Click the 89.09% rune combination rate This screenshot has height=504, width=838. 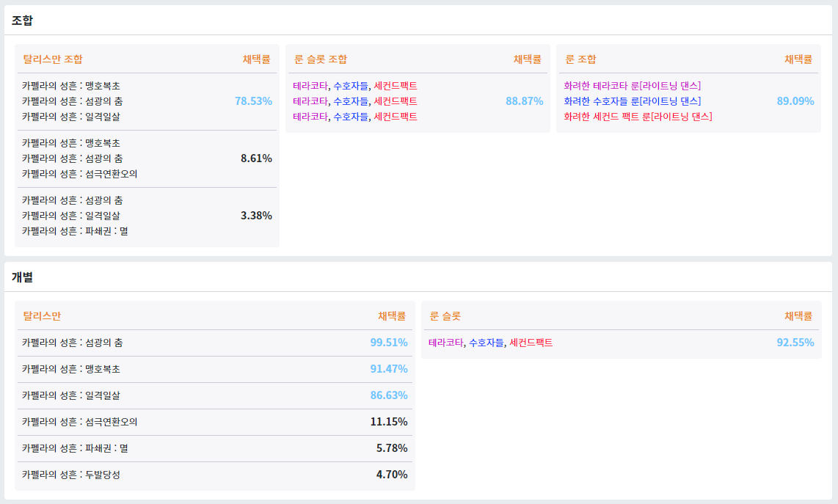tap(795, 101)
